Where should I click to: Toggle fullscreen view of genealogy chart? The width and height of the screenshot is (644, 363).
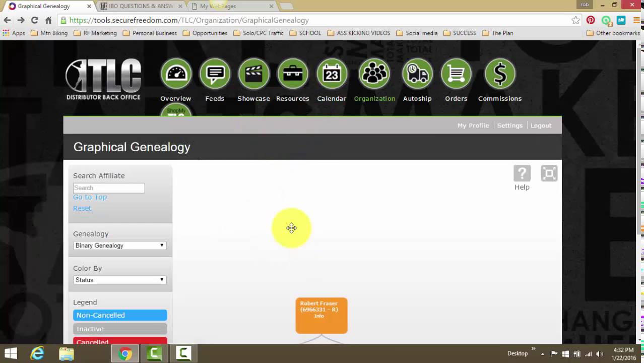pos(549,173)
